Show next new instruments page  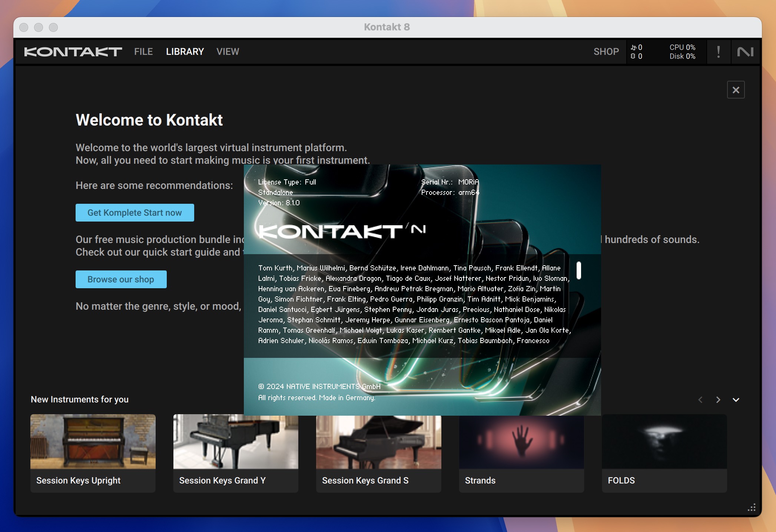pos(718,400)
